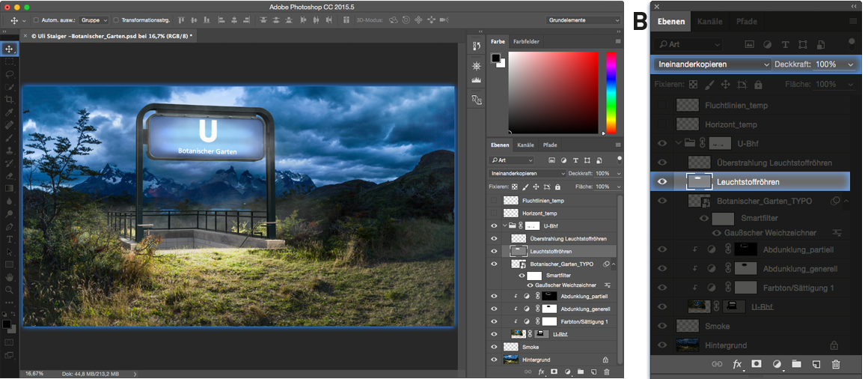Open the History panel icon in the dock
This screenshot has height=379, width=868.
tap(476, 46)
